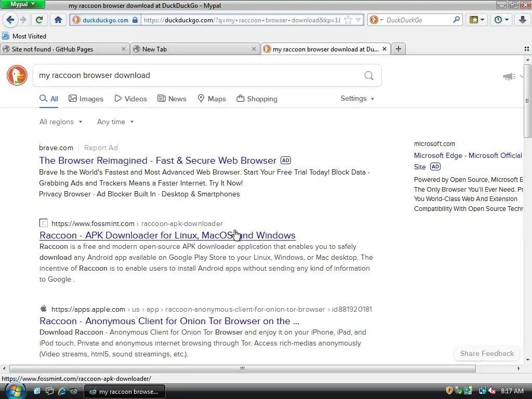532x399 pixels.
Task: Open the Settings dropdown
Action: pos(357,98)
